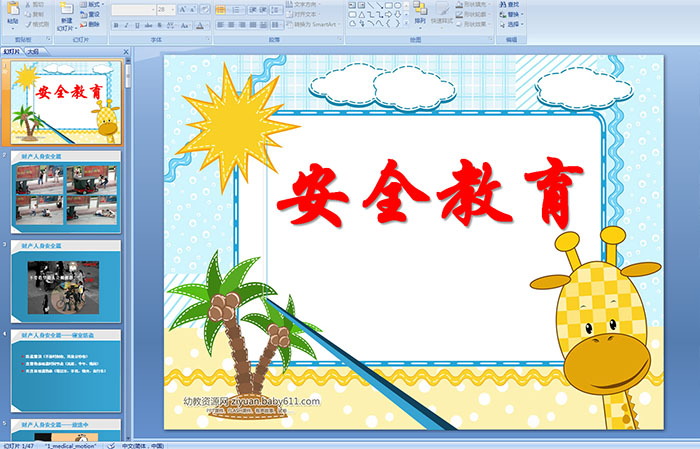Select the Rectangle shape in gallery
The height and width of the screenshot is (449, 700).
coord(388,5)
